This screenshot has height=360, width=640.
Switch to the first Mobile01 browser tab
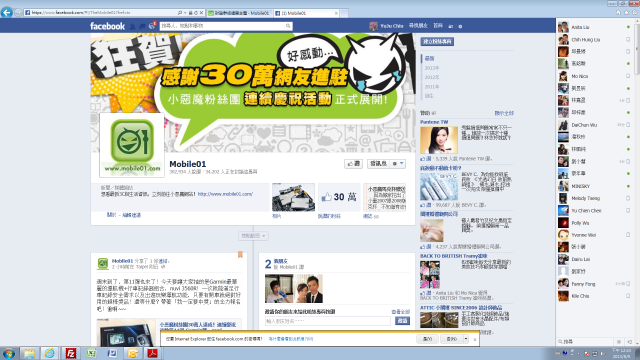[x=240, y=13]
